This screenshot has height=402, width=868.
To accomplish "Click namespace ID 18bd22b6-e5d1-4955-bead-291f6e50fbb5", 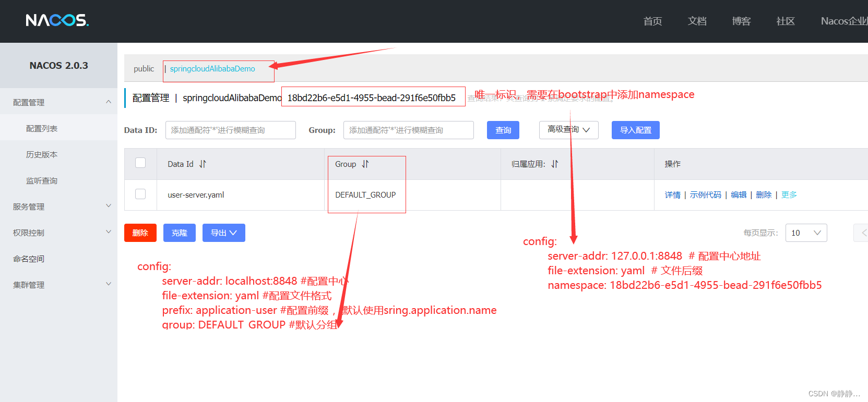I will click(x=372, y=98).
